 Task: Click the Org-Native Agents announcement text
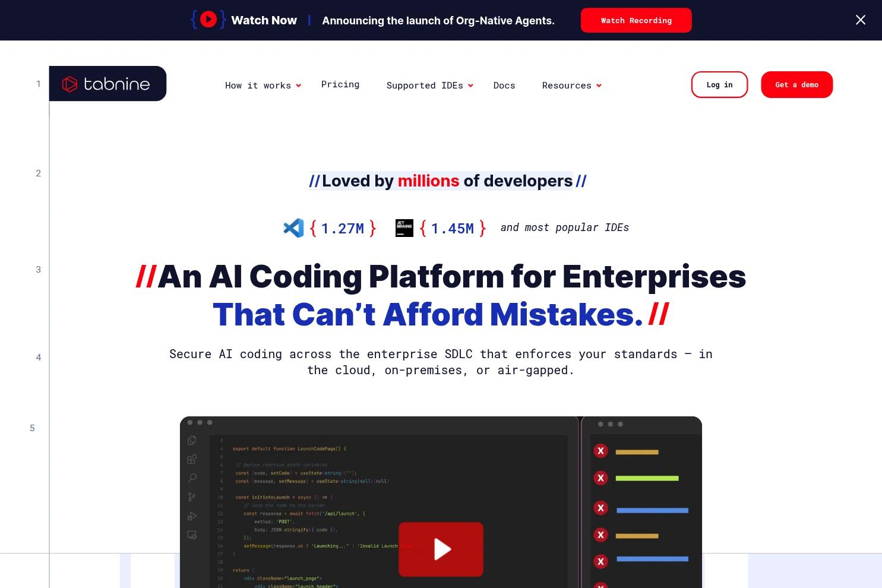tap(438, 21)
